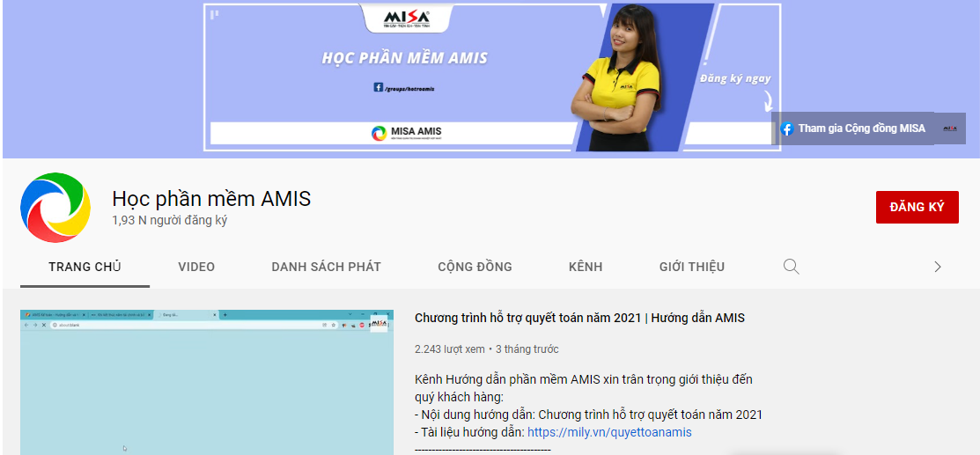980x455 pixels.
Task: Click the Đăng ký ngay text in banner
Action: click(735, 78)
